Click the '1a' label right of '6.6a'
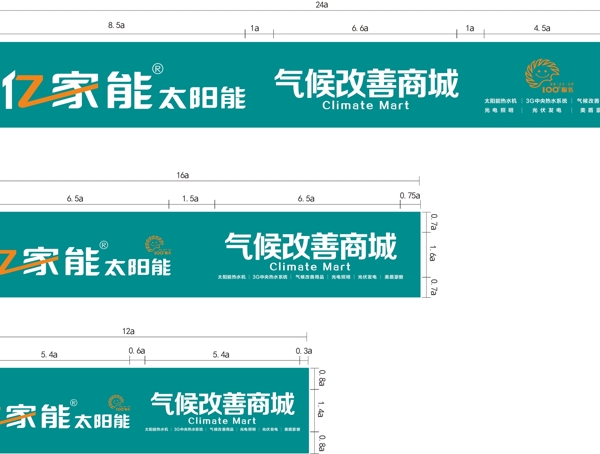The image size is (600, 454). pyautogui.click(x=470, y=28)
